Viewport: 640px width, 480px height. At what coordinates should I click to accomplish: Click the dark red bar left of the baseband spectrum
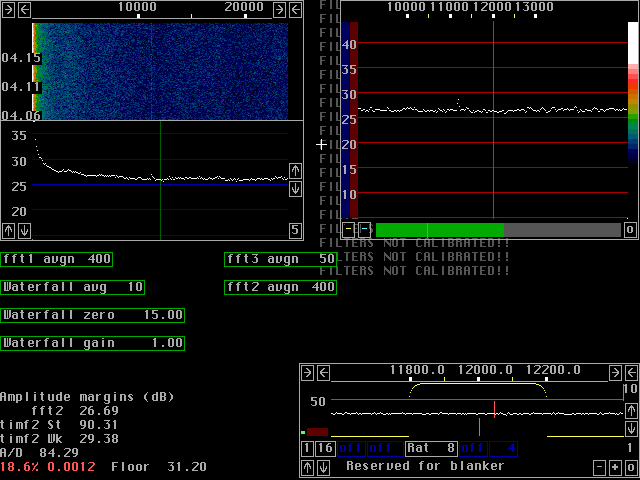coord(317,432)
